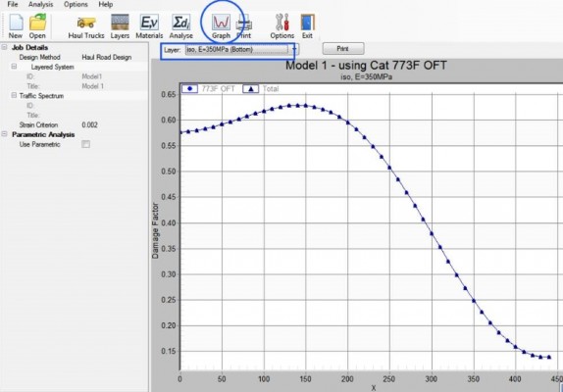
Task: Run the Analyse tool
Action: (x=180, y=26)
